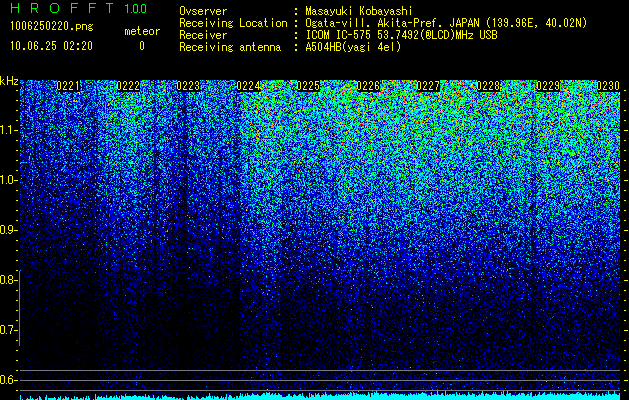Click the Receiving Location label
The width and height of the screenshot is (629, 400).
coord(233,23)
